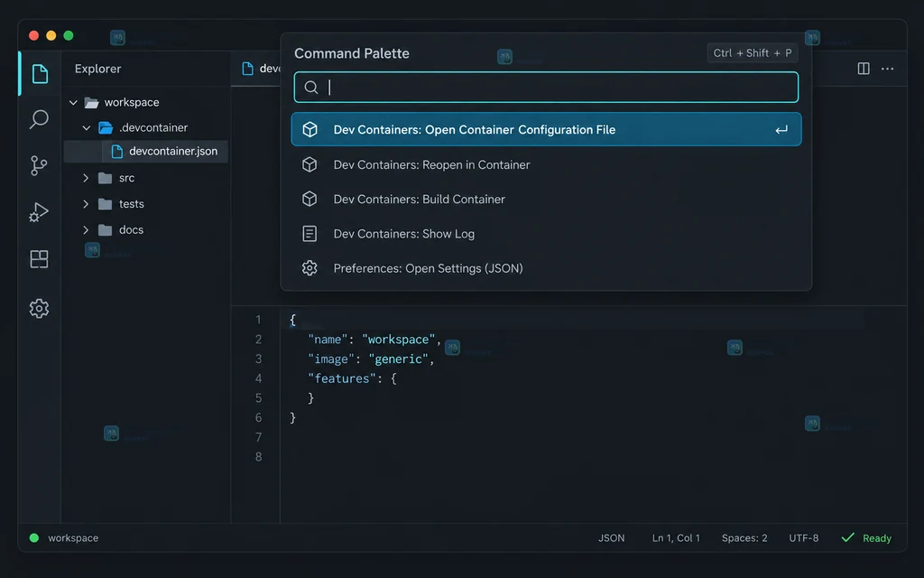Click the log document icon beside Show Log
924x578 pixels.
(x=310, y=234)
